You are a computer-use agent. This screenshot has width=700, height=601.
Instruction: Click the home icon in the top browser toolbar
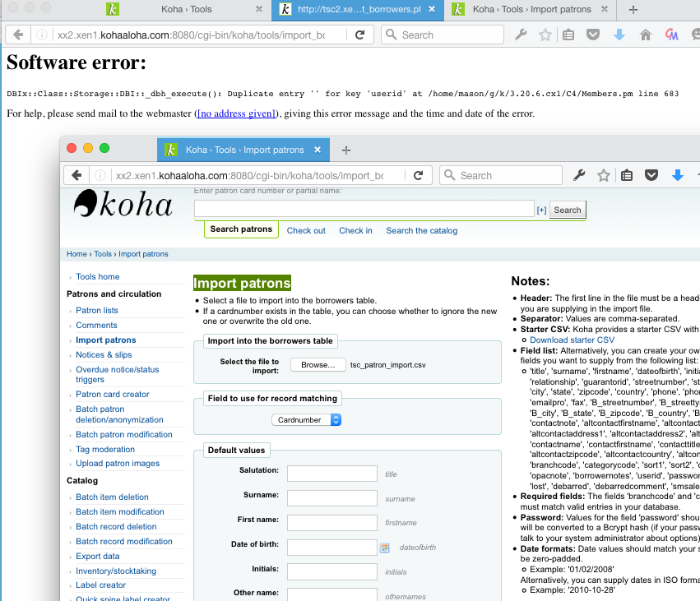click(x=645, y=35)
